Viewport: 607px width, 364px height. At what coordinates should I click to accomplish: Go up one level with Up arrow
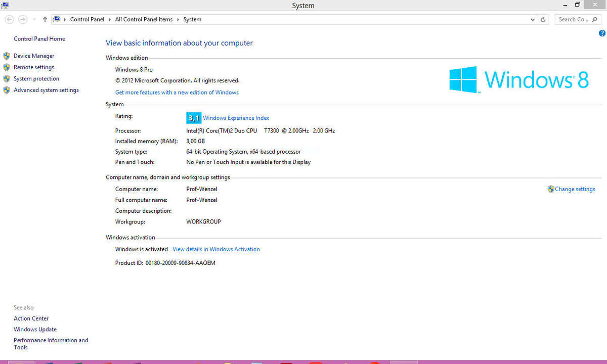(x=45, y=19)
